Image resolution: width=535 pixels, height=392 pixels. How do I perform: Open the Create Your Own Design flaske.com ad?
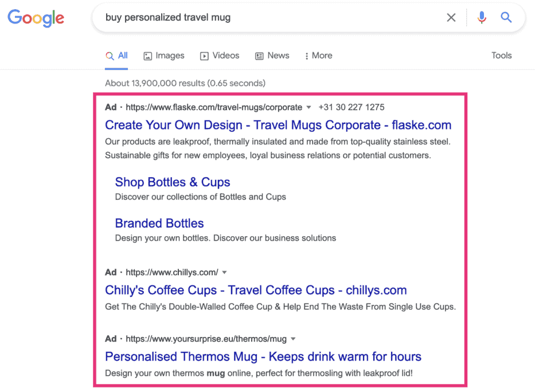(278, 125)
